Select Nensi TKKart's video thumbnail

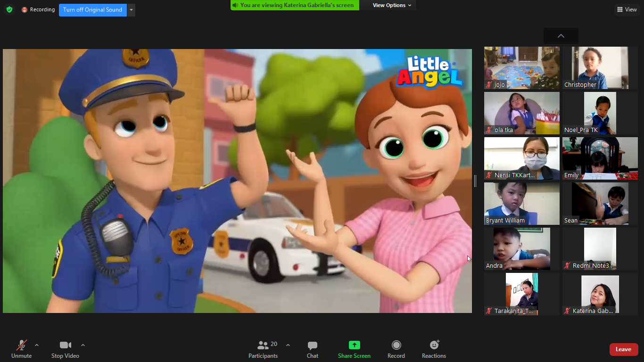coord(522,158)
